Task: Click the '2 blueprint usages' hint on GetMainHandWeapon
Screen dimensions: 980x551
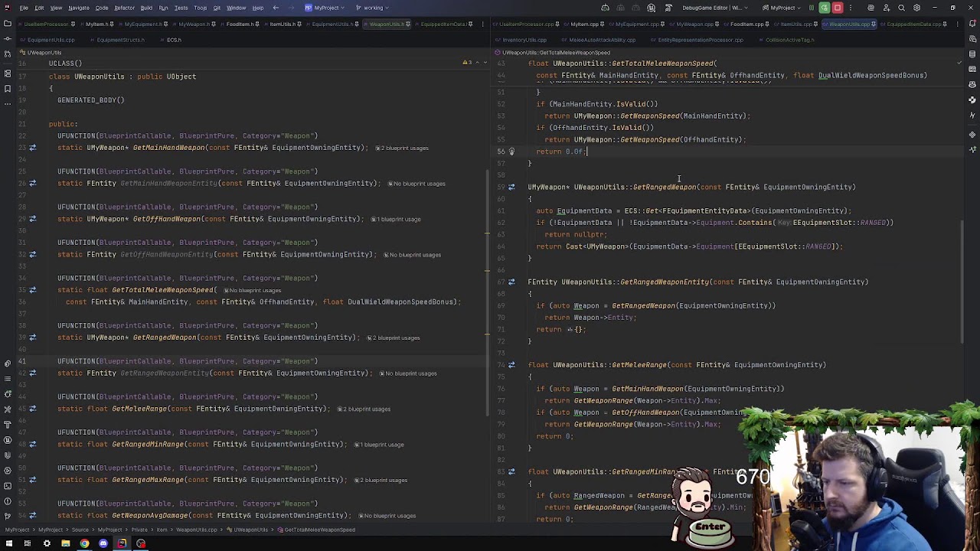Action: (402, 148)
